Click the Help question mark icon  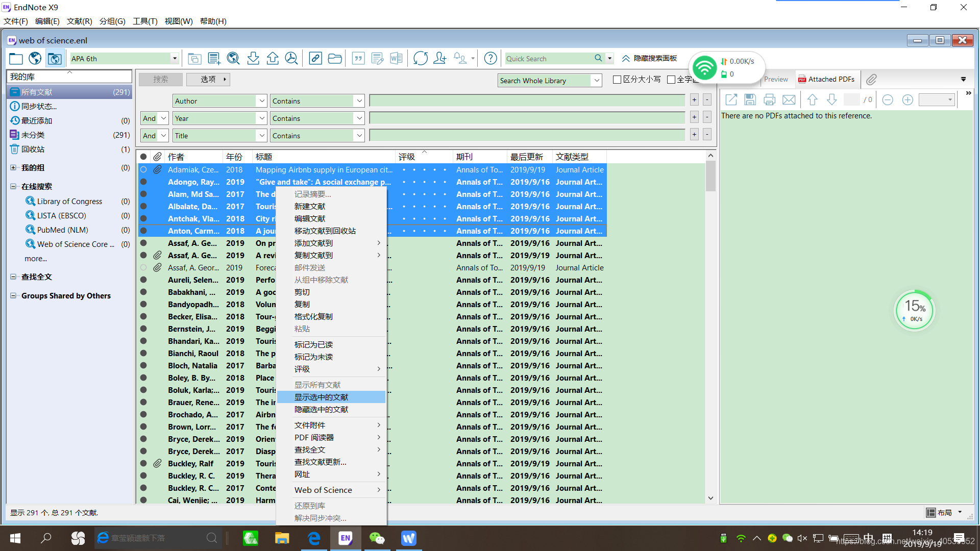tap(490, 59)
